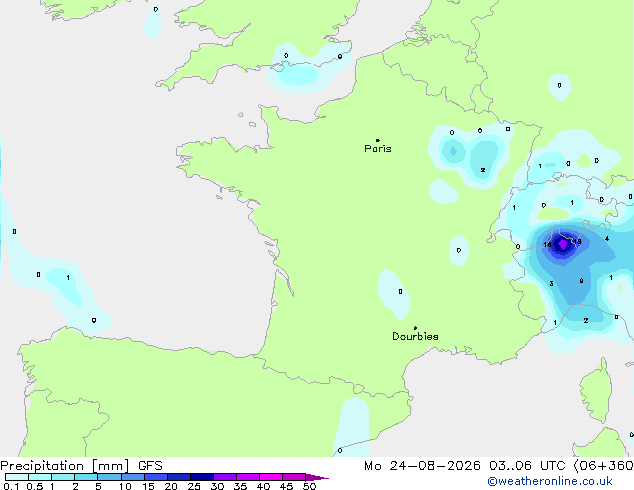Click the purple diamond precipitation peak
The image size is (634, 490).
[x=562, y=244]
